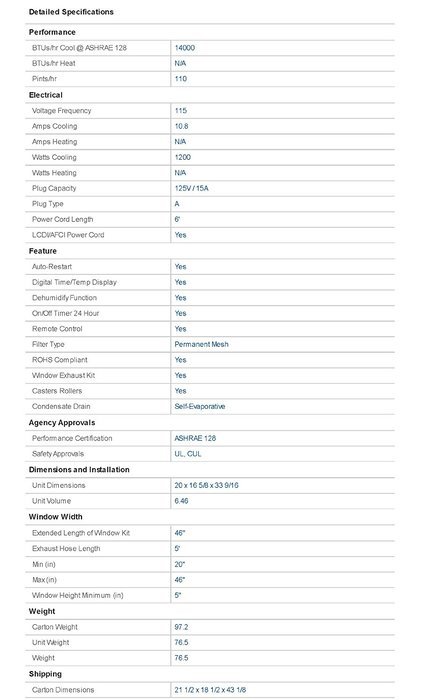Select the Auto-Restart Yes value

pos(180,267)
